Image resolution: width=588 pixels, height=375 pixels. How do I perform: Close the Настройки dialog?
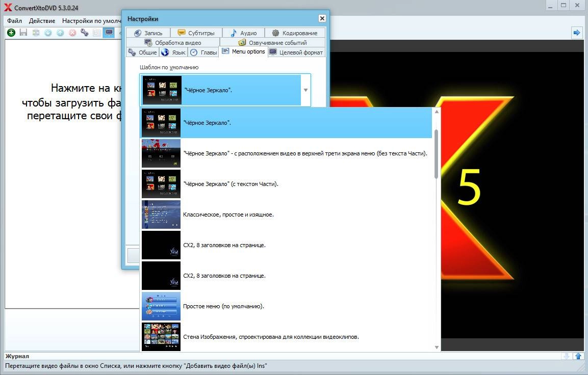322,18
